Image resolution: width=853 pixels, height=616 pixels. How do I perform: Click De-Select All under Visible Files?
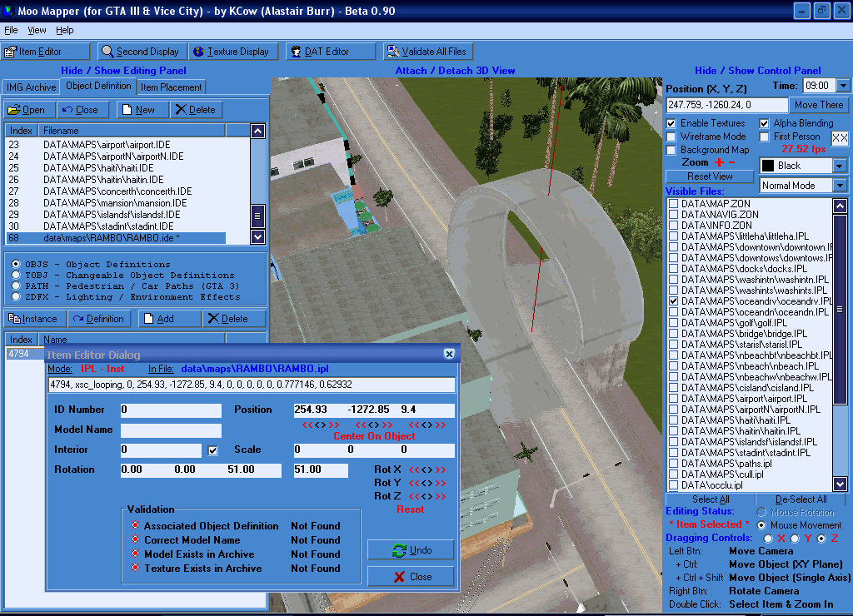(801, 499)
